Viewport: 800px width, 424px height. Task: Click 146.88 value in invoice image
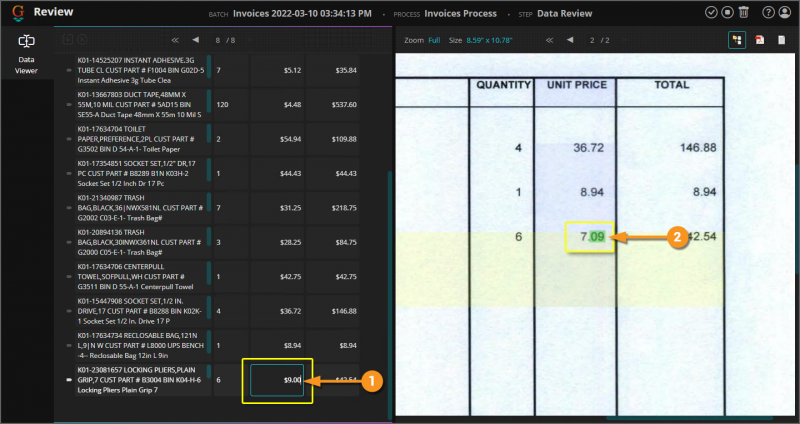[x=698, y=147]
